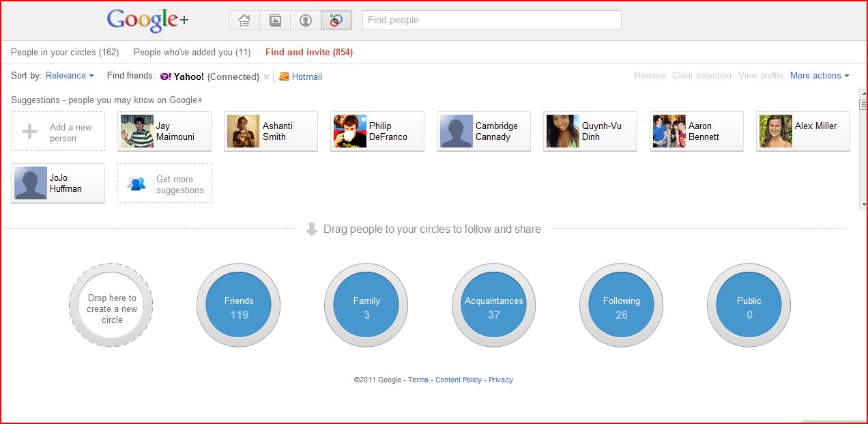The width and height of the screenshot is (868, 424).
Task: Click the Aaron Bennett name text
Action: [x=704, y=132]
